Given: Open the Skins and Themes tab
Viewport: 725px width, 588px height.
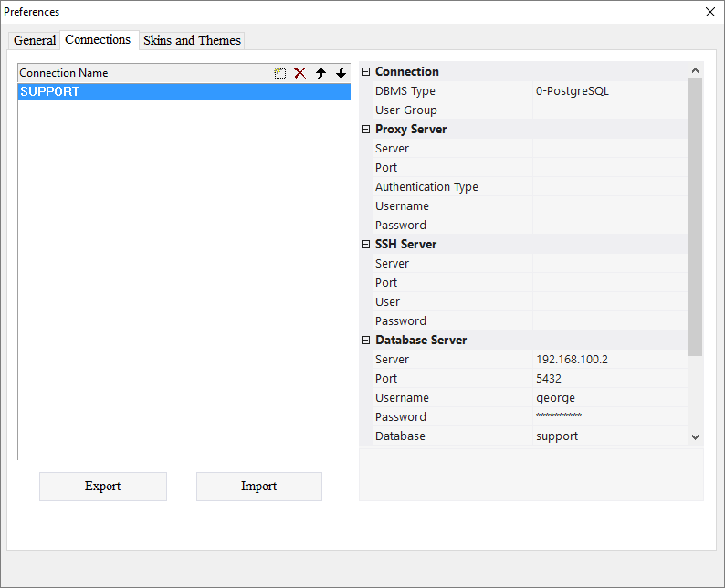Looking at the screenshot, I should pyautogui.click(x=192, y=40).
